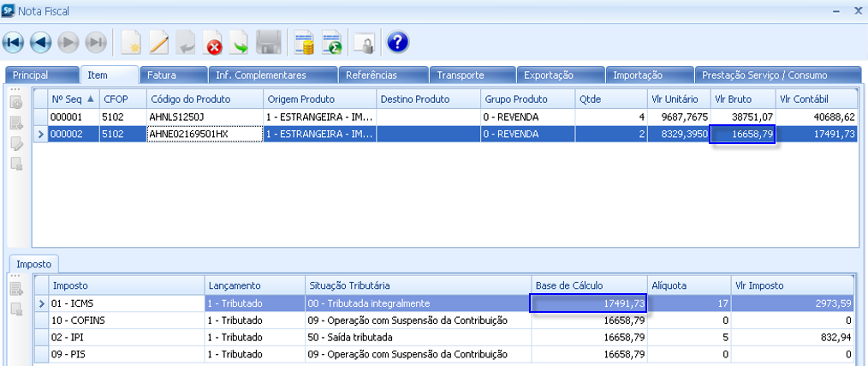Click the Código do Produto field AHNE02169501HX
This screenshot has height=366, width=868.
coord(203,134)
